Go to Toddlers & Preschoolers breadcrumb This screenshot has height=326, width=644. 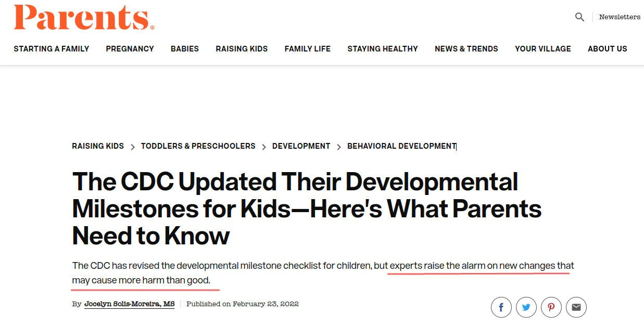198,146
